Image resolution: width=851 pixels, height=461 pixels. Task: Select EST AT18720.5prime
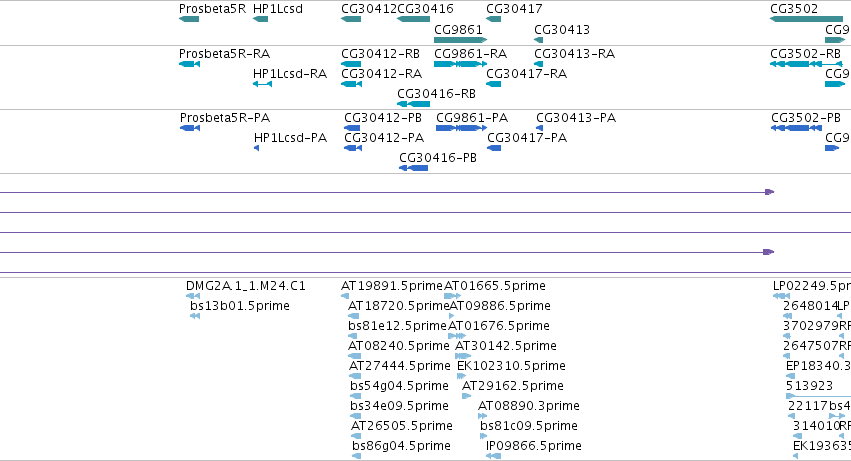point(398,306)
